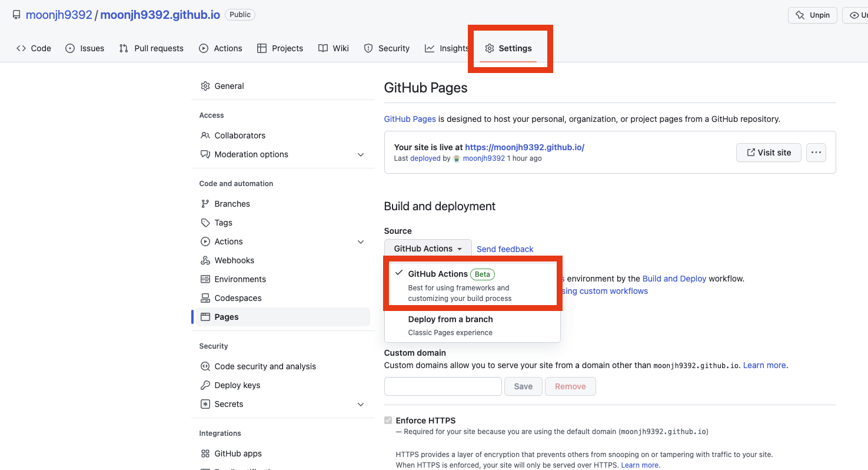Image resolution: width=868 pixels, height=470 pixels.
Task: Select Deploy from a branch option
Action: (x=473, y=326)
